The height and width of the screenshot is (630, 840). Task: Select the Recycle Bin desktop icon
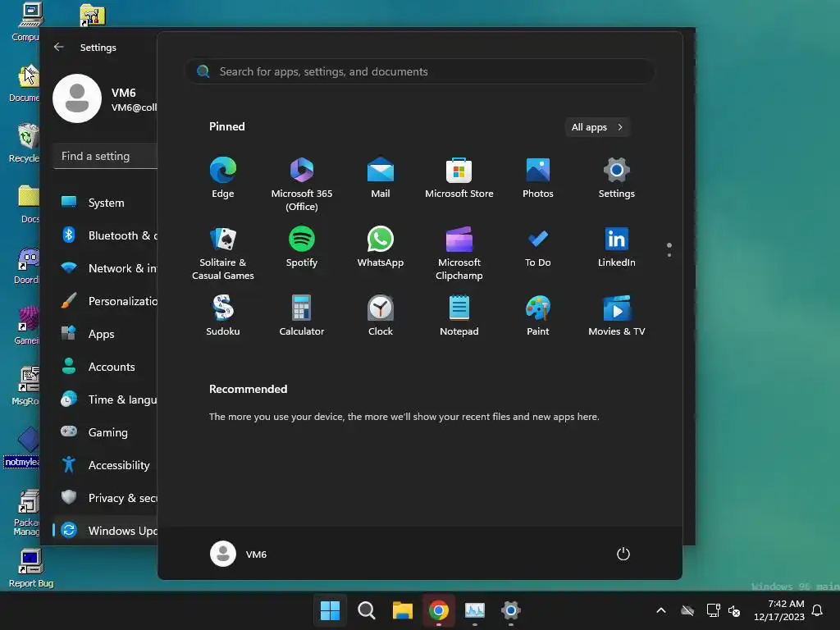[x=25, y=143]
